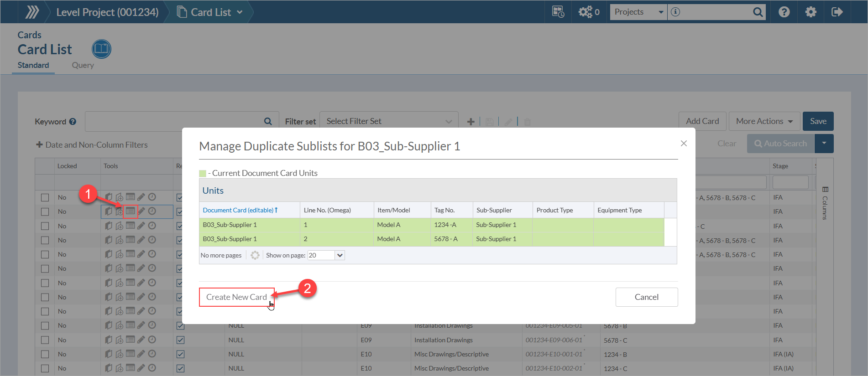This screenshot has width=868, height=376.
Task: Expand the Columns side panel
Action: (825, 203)
